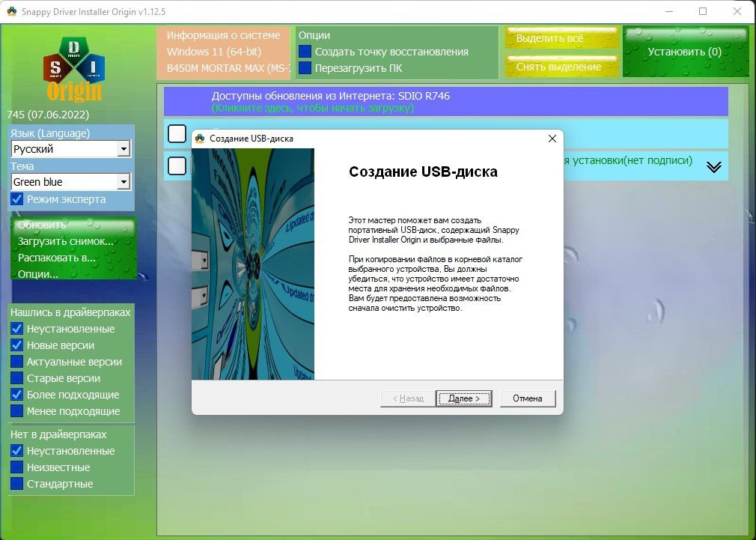Open Загрузить снимок... menu entry
This screenshot has height=540, width=756.
click(x=66, y=241)
